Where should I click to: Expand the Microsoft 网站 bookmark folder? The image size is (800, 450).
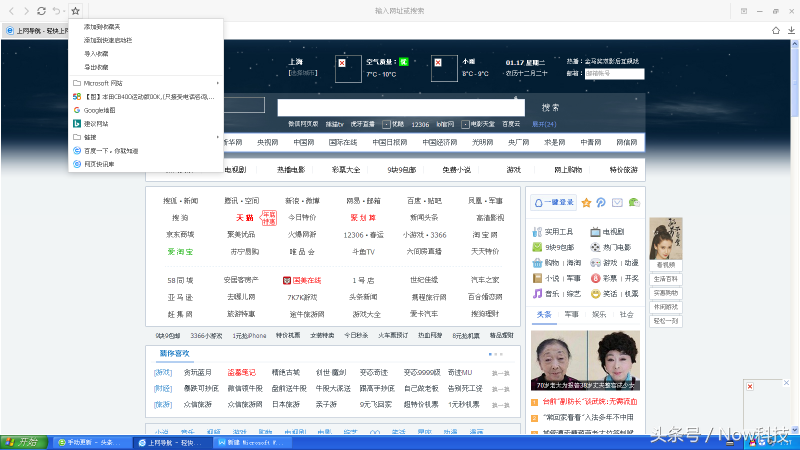point(146,83)
